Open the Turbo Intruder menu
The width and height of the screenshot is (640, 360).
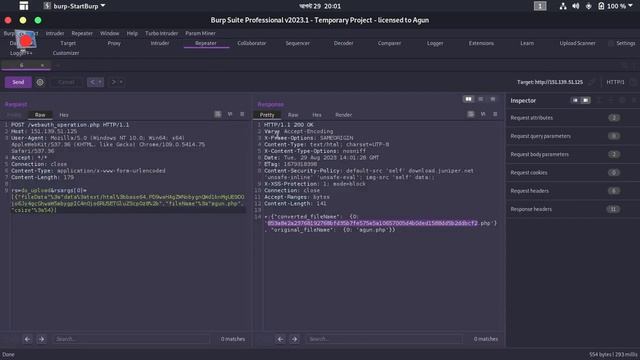click(161, 33)
